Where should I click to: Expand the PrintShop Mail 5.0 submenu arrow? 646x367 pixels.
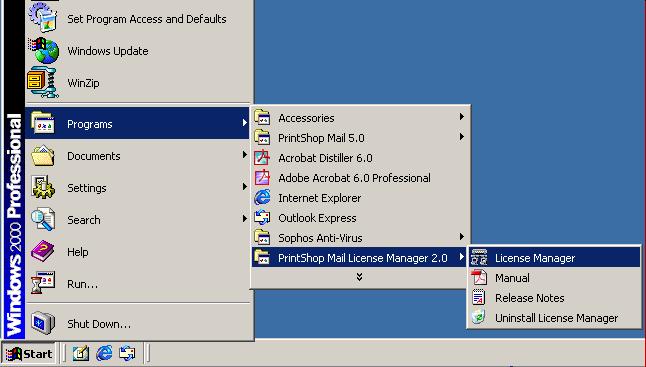[461, 137]
